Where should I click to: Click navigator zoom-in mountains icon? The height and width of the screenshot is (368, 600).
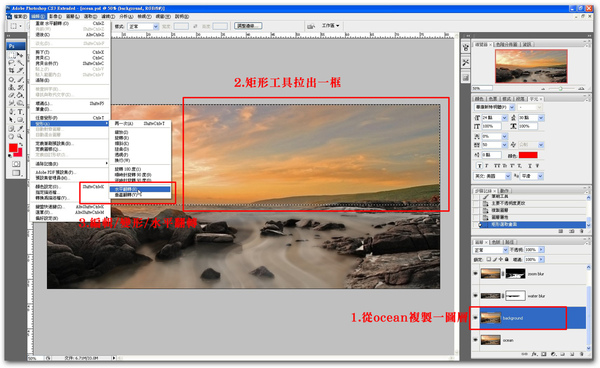(x=581, y=88)
